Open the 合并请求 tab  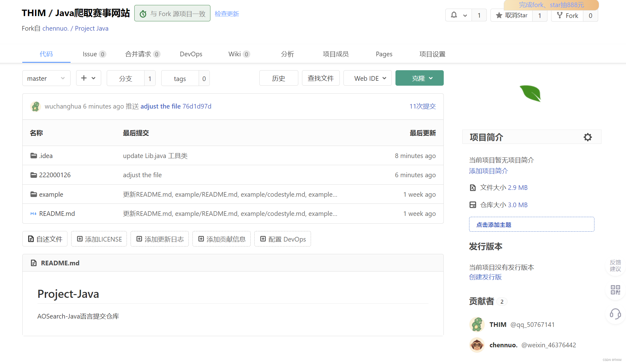point(143,54)
